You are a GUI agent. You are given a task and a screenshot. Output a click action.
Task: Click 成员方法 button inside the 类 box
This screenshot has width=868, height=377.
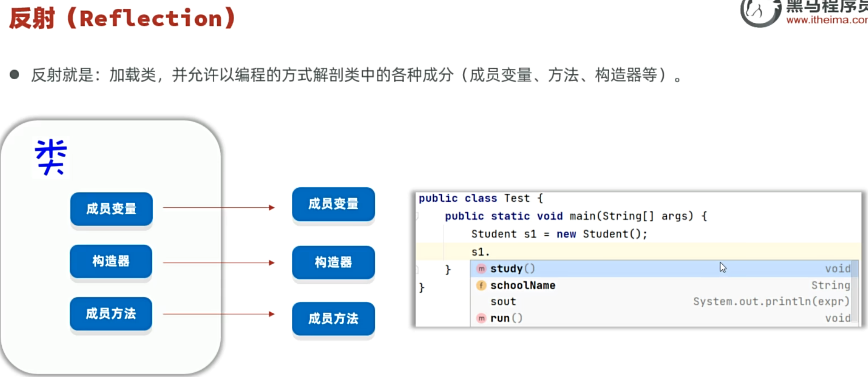(111, 314)
